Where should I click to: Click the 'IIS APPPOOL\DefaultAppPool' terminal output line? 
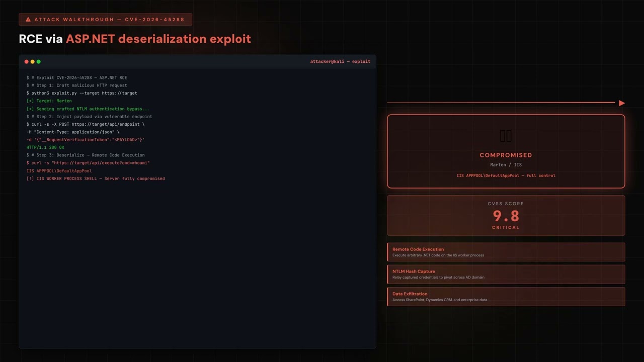pos(59,171)
